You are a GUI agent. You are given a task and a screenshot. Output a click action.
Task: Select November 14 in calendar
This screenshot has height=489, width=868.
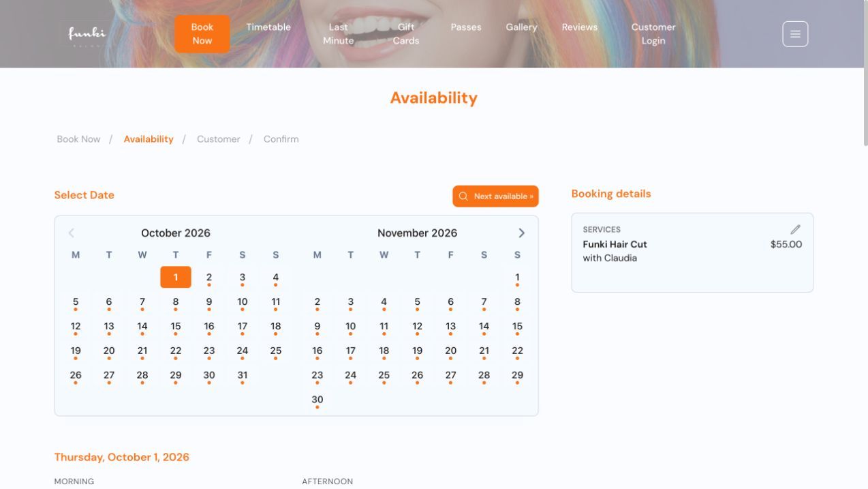pyautogui.click(x=484, y=327)
